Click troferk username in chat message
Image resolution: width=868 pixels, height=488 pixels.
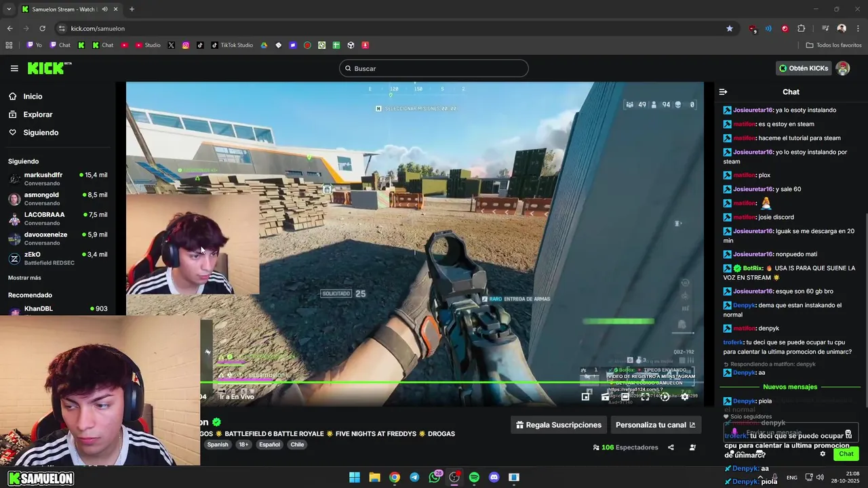(733, 343)
